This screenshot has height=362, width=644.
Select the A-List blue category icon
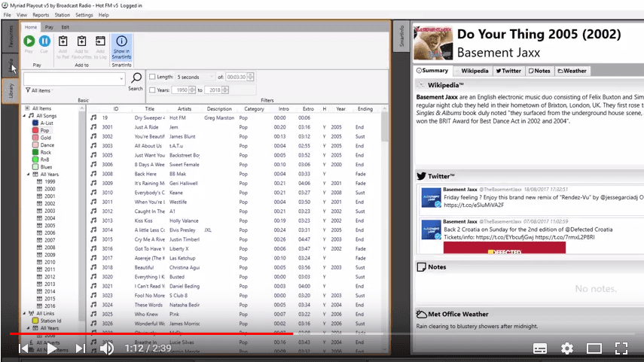[35, 123]
